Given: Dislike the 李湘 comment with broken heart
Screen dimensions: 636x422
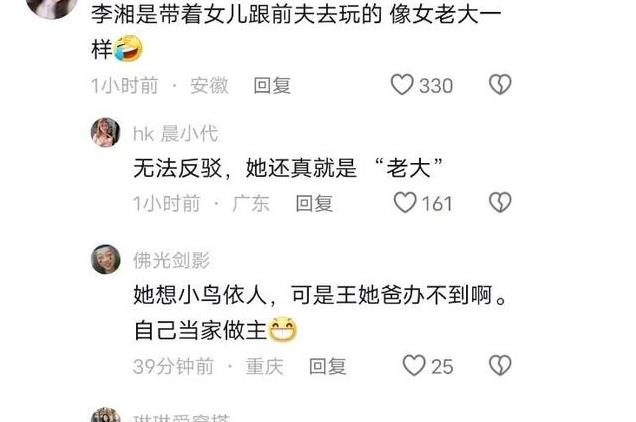Looking at the screenshot, I should point(500,84).
